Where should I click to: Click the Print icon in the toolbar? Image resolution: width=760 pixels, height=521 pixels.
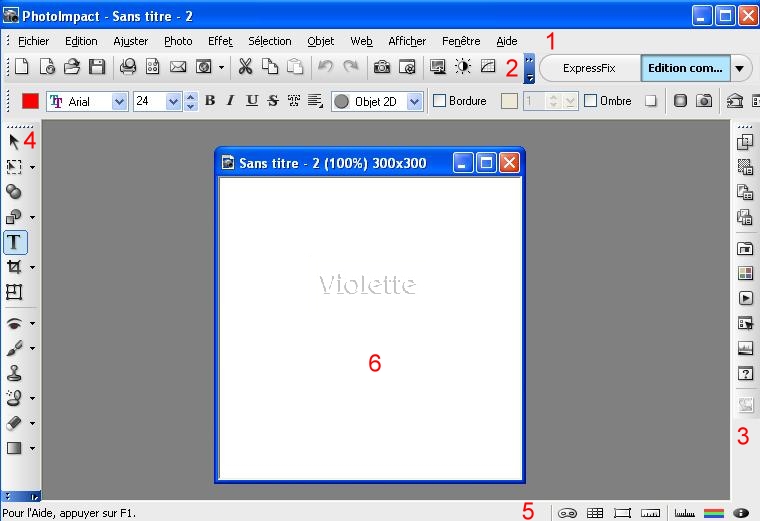(128, 68)
